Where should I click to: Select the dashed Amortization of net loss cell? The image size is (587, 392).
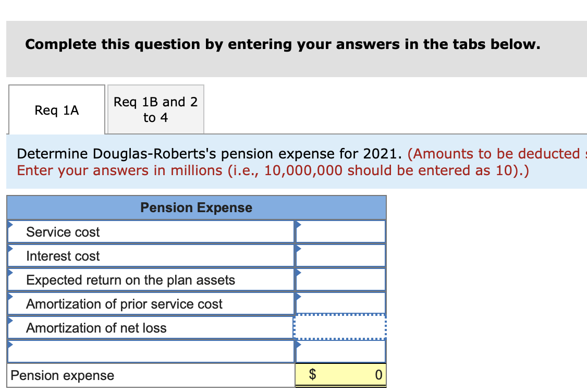tap(340, 327)
